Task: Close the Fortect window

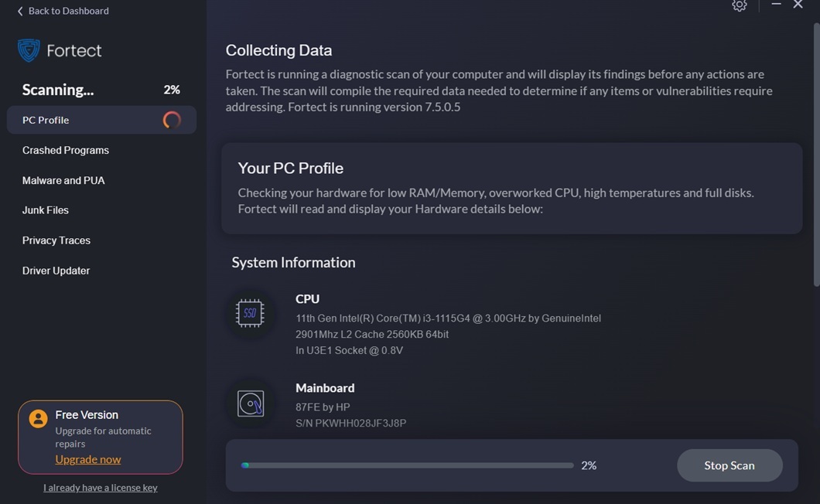Action: (x=798, y=5)
